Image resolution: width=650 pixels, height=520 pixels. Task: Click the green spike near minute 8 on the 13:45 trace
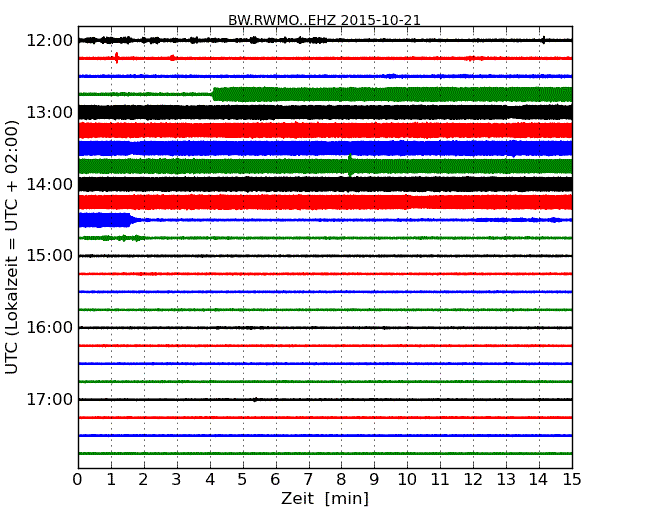pyautogui.click(x=351, y=165)
